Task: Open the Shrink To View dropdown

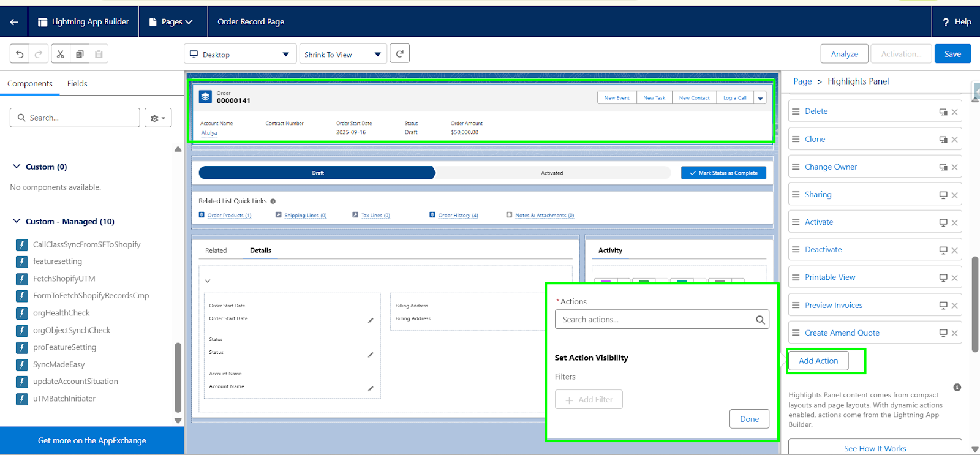Action: point(343,54)
